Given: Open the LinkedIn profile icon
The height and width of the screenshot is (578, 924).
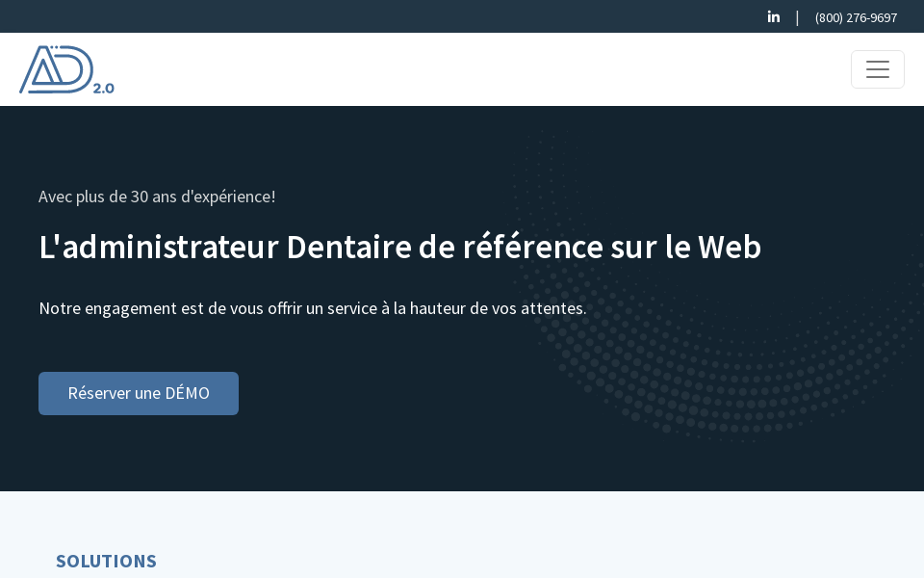Looking at the screenshot, I should [773, 16].
